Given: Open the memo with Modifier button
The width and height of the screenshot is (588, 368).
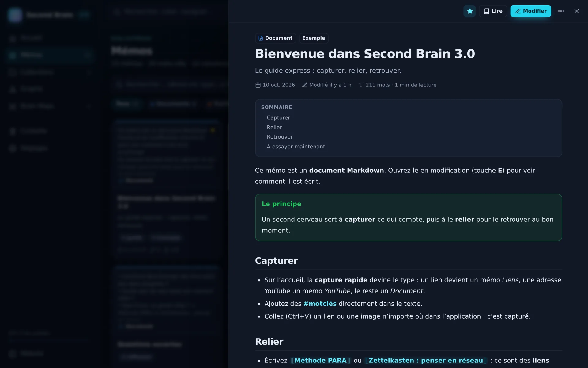Looking at the screenshot, I should [530, 11].
